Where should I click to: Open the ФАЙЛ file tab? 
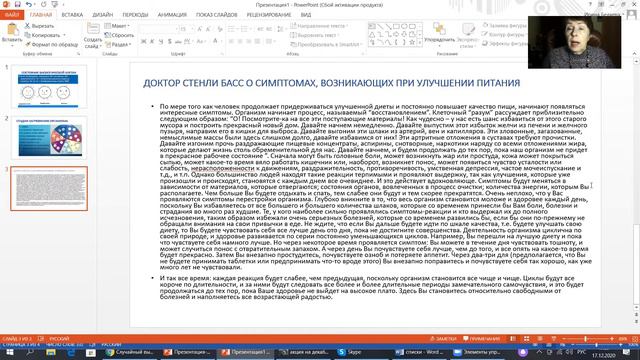pos(12,15)
